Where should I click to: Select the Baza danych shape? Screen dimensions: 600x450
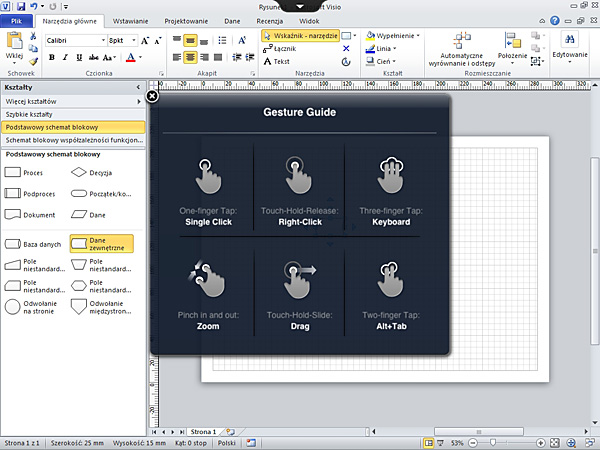33,244
